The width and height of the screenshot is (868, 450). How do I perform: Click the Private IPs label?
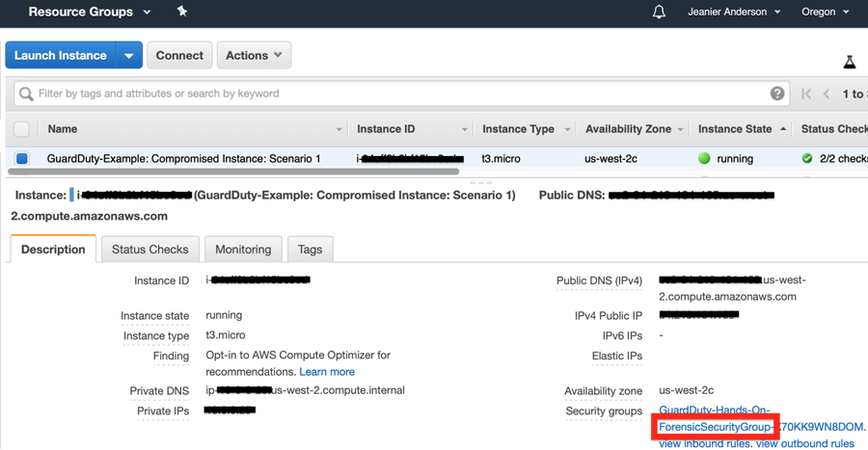tap(163, 411)
